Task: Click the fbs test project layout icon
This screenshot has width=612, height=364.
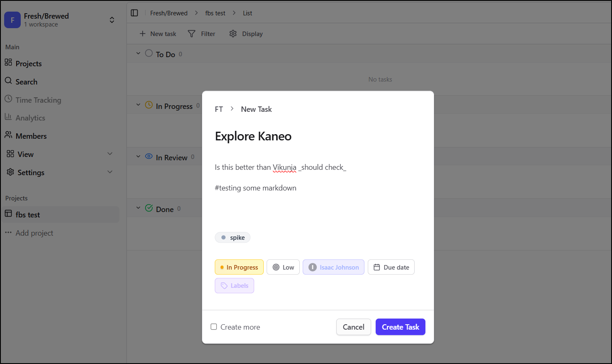Action: (8, 213)
